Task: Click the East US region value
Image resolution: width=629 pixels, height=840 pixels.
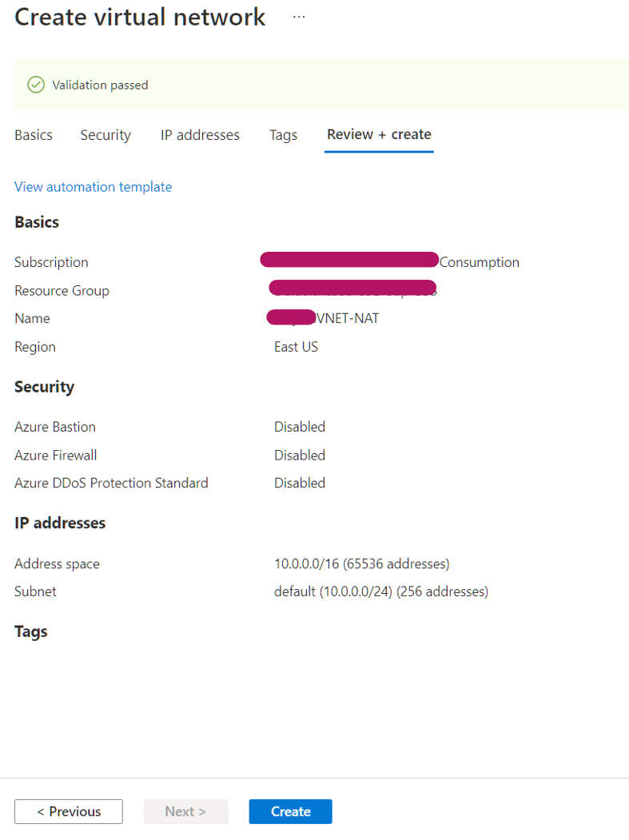Action: pyautogui.click(x=296, y=347)
